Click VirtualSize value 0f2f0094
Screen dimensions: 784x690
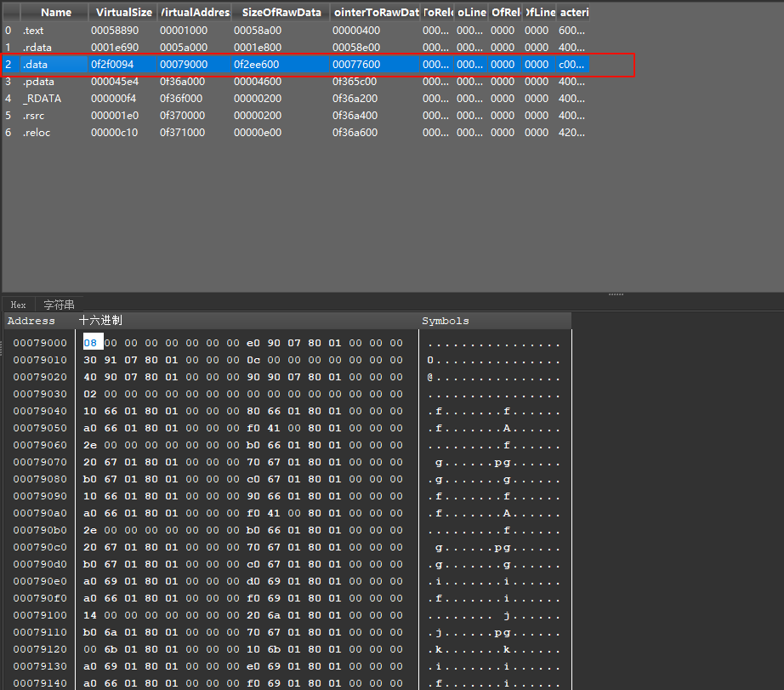[x=112, y=65]
